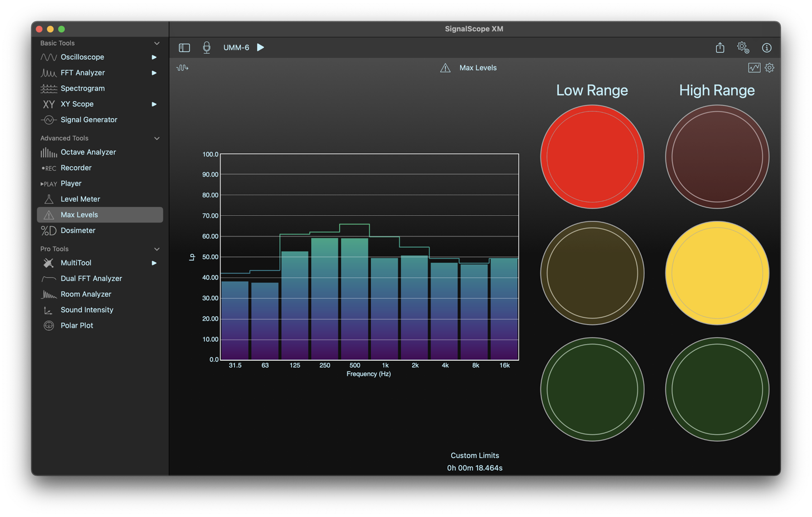Collapse the Basic Tools section
Viewport: 812px width, 517px height.
coord(157,44)
